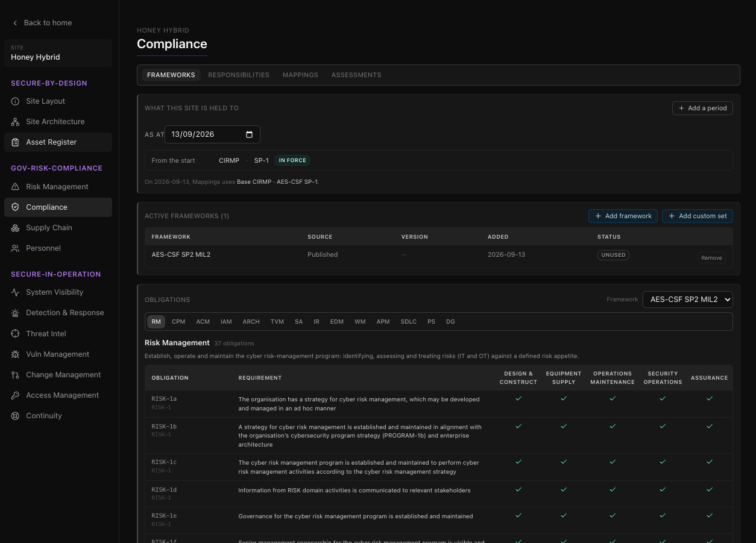Go back via Back to home link

coord(42,23)
